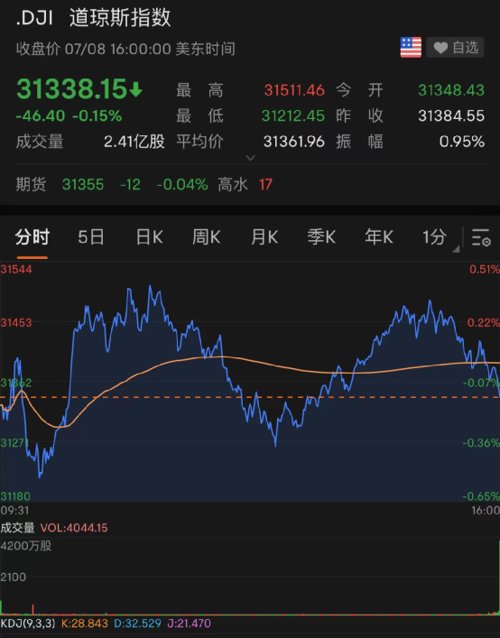Viewport: 500px width, 638px height.
Task: Open the chart settings icon
Action: [480, 237]
